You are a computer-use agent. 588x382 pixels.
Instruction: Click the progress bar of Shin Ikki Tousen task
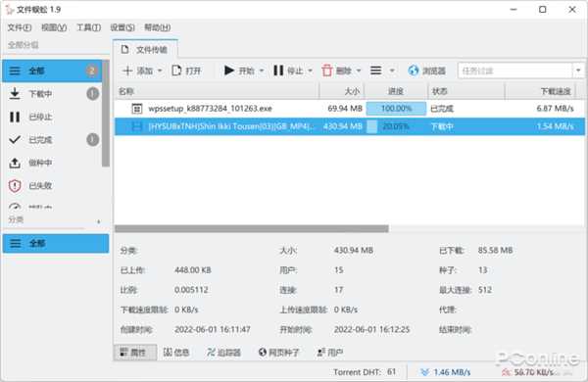pos(396,126)
